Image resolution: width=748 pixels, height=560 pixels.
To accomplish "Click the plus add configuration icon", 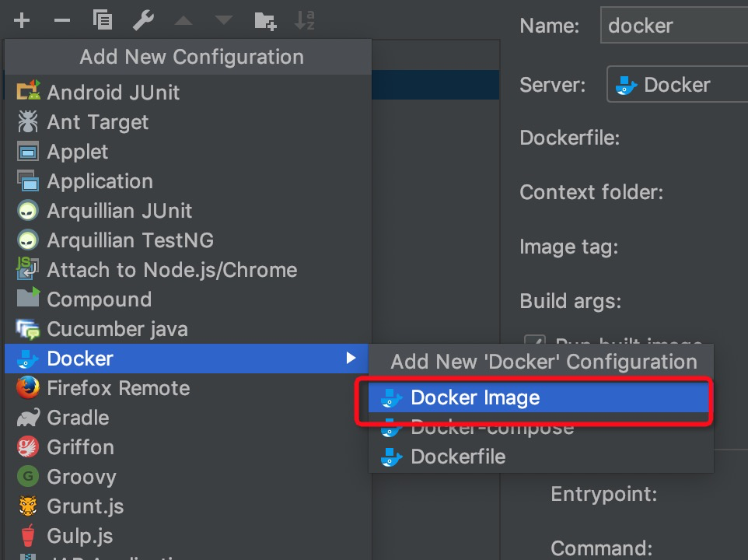I will pos(22,21).
